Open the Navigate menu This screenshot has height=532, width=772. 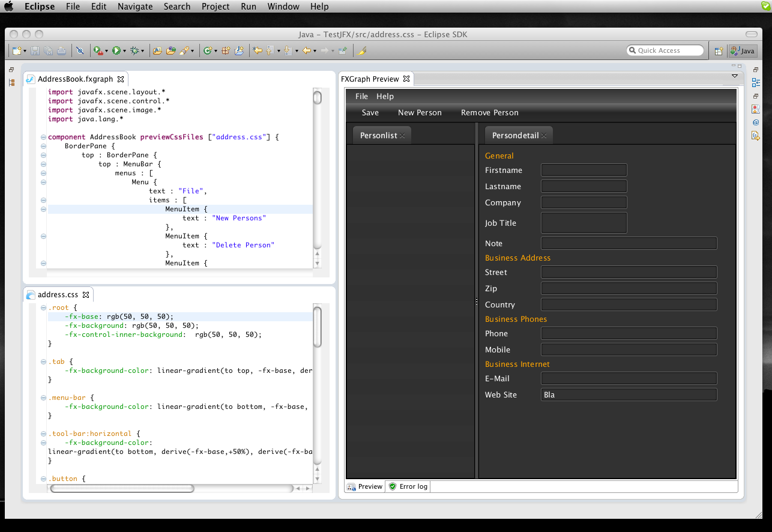click(135, 7)
